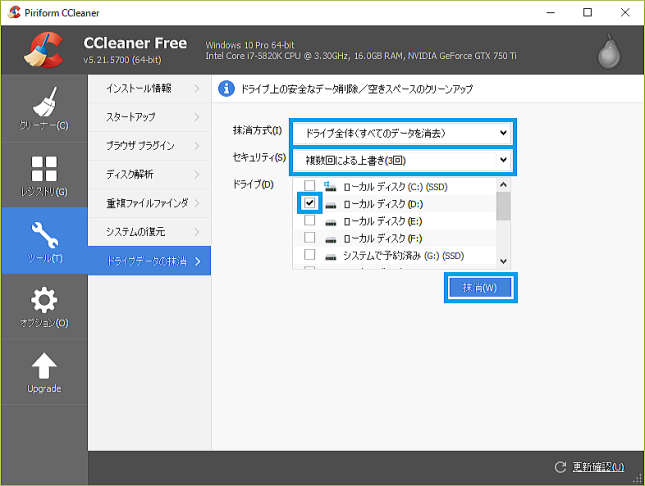This screenshot has height=486, width=645.
Task: Click the 更新確認(U) link
Action: [598, 467]
